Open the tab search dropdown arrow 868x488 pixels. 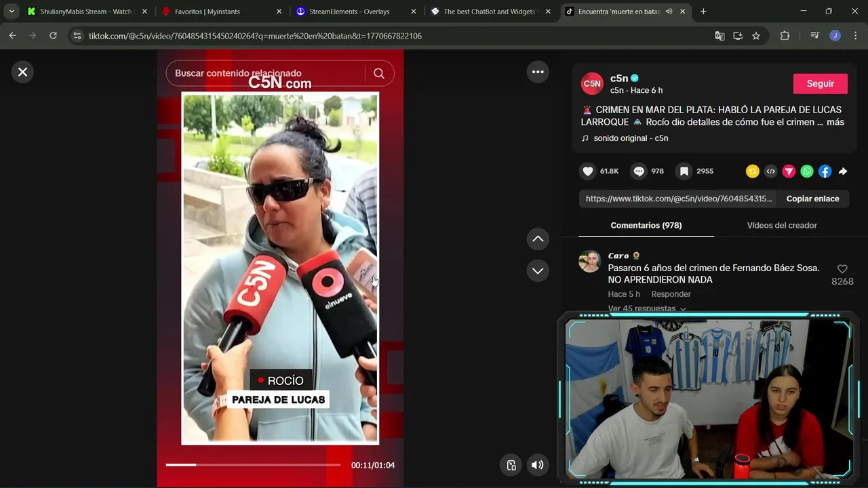(12, 12)
